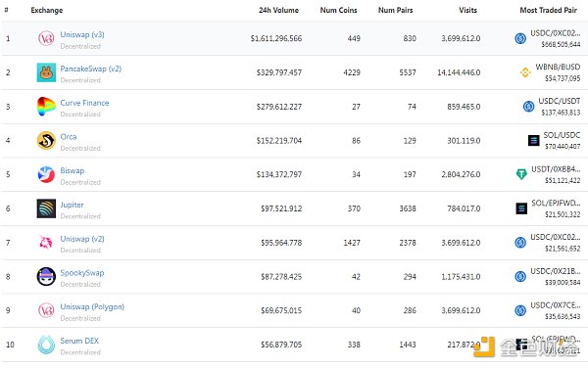
Task: Open the Uniswap (Polygon) exchange link
Action: click(x=92, y=306)
